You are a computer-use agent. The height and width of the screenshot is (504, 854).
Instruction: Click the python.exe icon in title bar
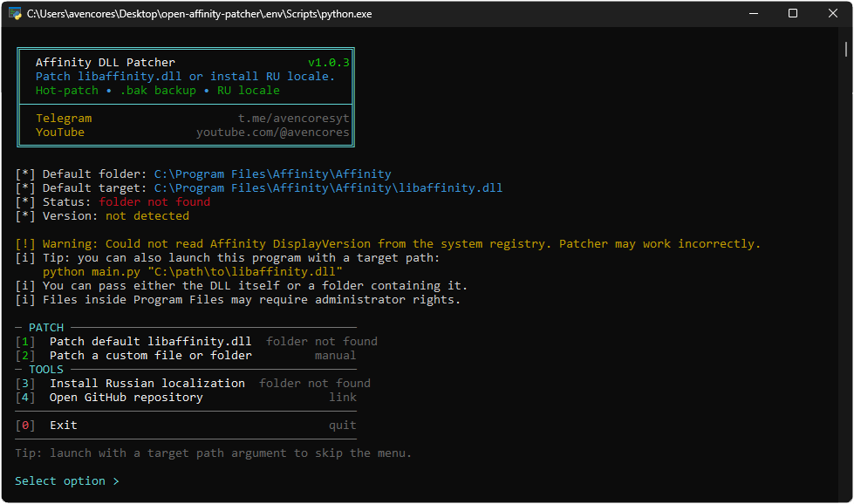(15, 14)
